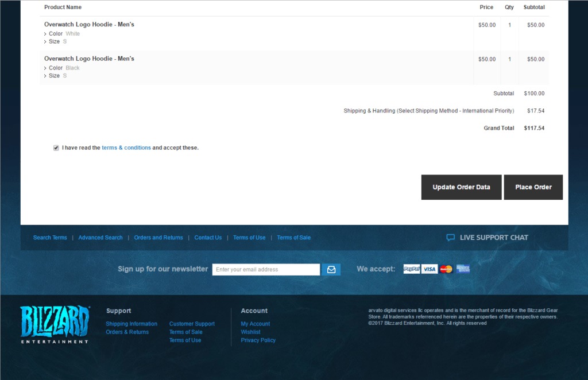Open Terms of Use under Support column
Screen dimensions: 588x380
click(185, 340)
